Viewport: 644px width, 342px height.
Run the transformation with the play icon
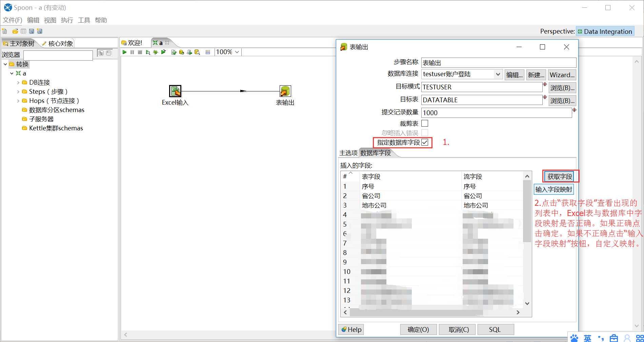[124, 52]
